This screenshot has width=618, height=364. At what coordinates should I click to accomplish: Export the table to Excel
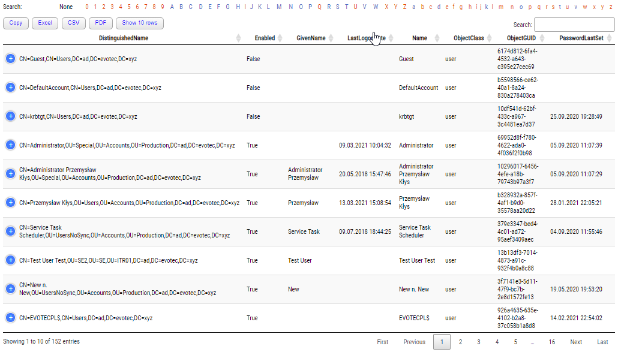click(44, 23)
